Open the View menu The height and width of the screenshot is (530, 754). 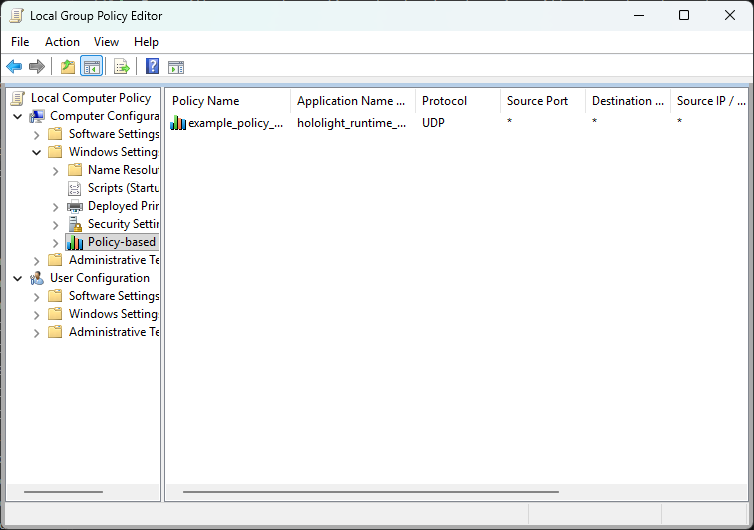click(x=106, y=42)
